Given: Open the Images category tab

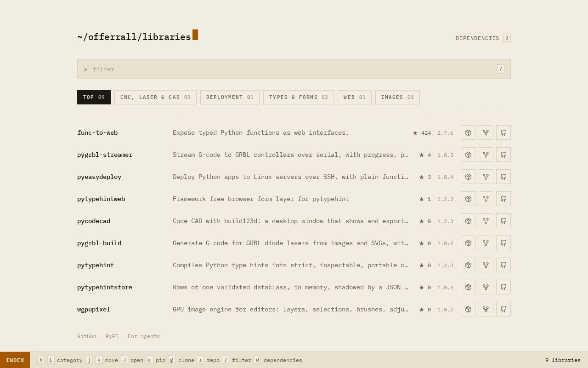Looking at the screenshot, I should pyautogui.click(x=397, y=97).
